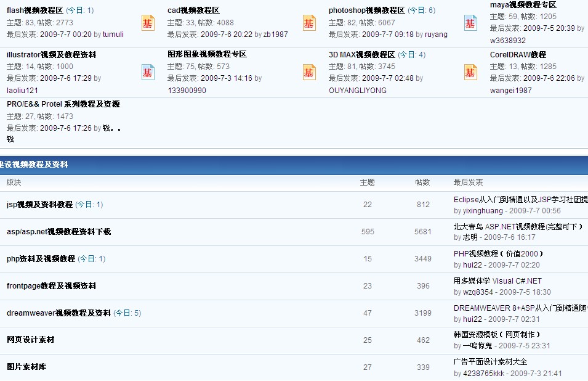The image size is (588, 381).
Task: Click the forum icon left of photoshop视频教程区
Action: coord(309,23)
